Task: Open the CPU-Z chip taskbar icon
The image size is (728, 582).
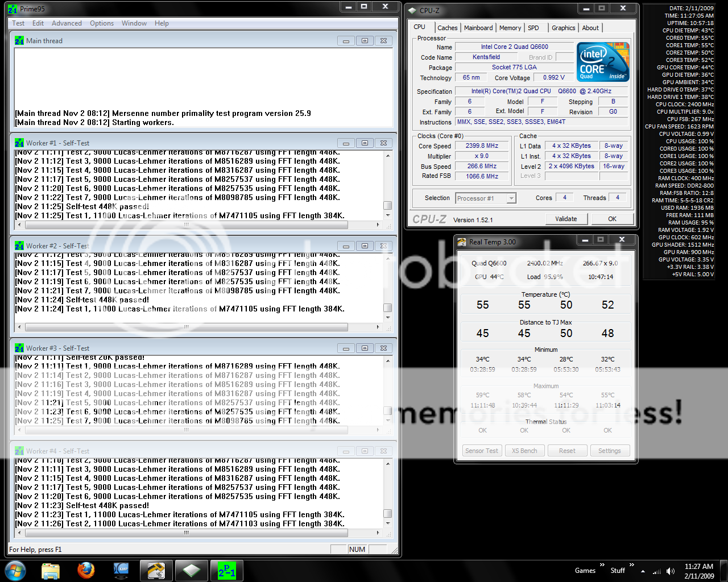Action: (x=192, y=570)
